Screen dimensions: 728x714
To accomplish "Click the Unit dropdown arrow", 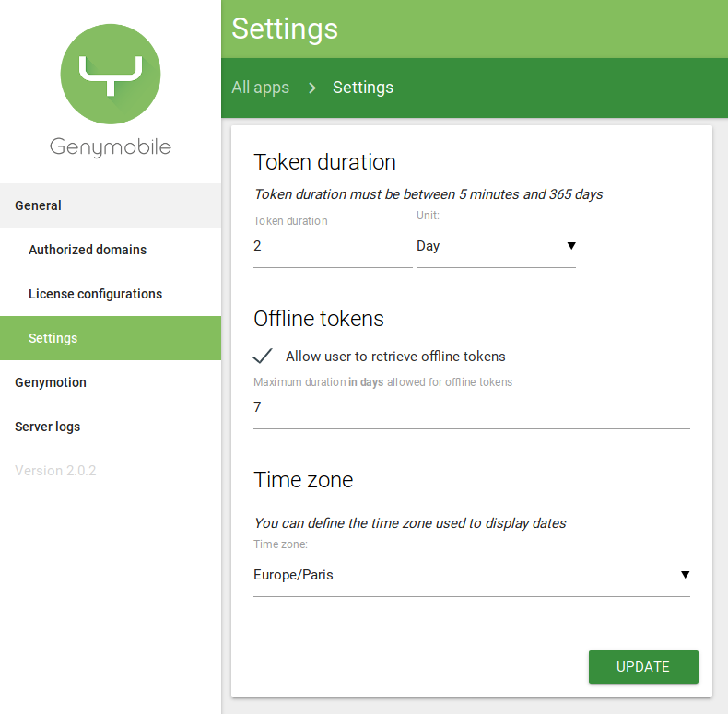I will (571, 246).
